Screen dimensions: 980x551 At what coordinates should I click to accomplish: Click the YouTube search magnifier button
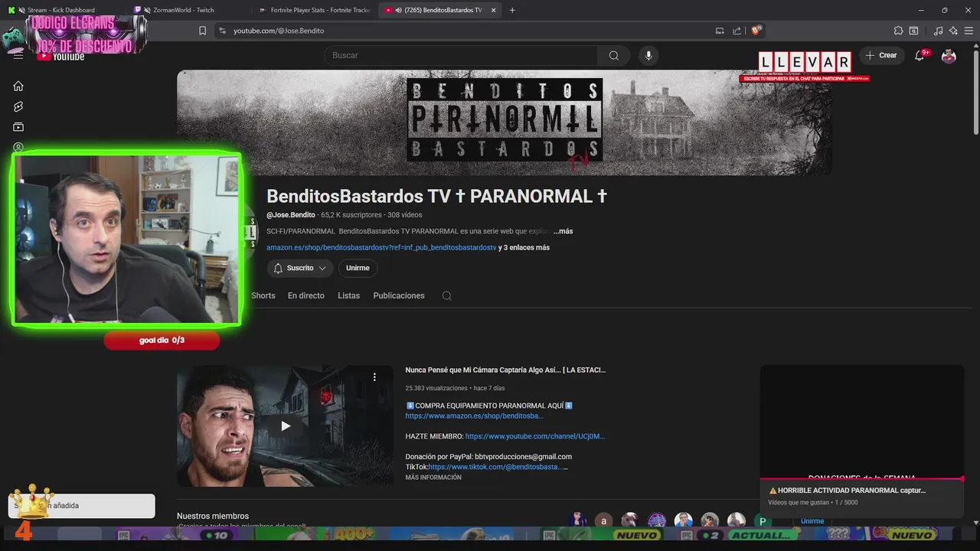point(614,55)
